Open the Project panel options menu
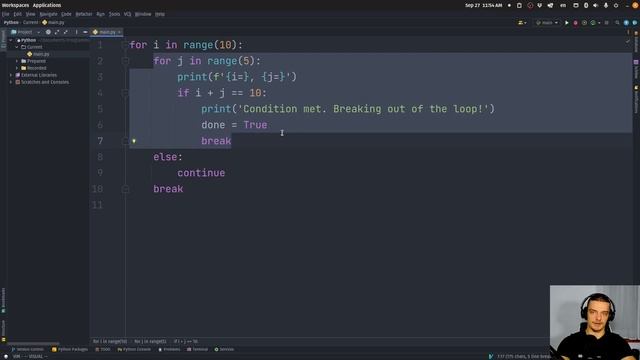This screenshot has height=360, width=640. 76,32
